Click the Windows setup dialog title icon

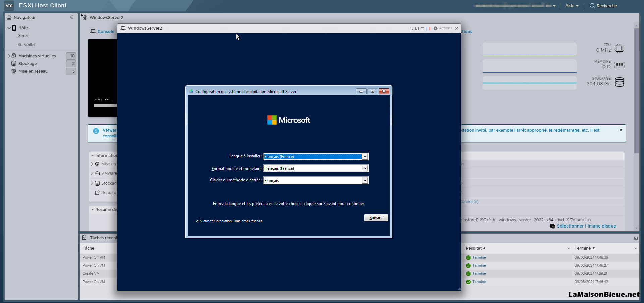click(191, 91)
